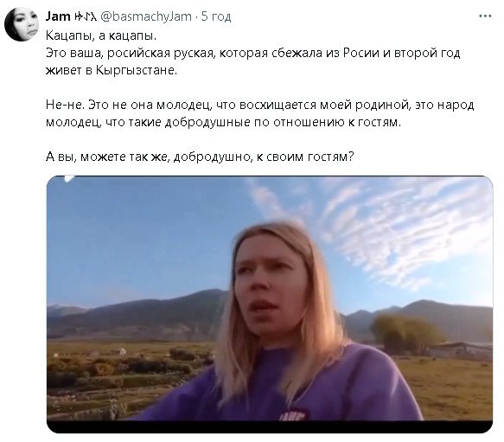Open the tweet timestamp 5 год

point(216,16)
